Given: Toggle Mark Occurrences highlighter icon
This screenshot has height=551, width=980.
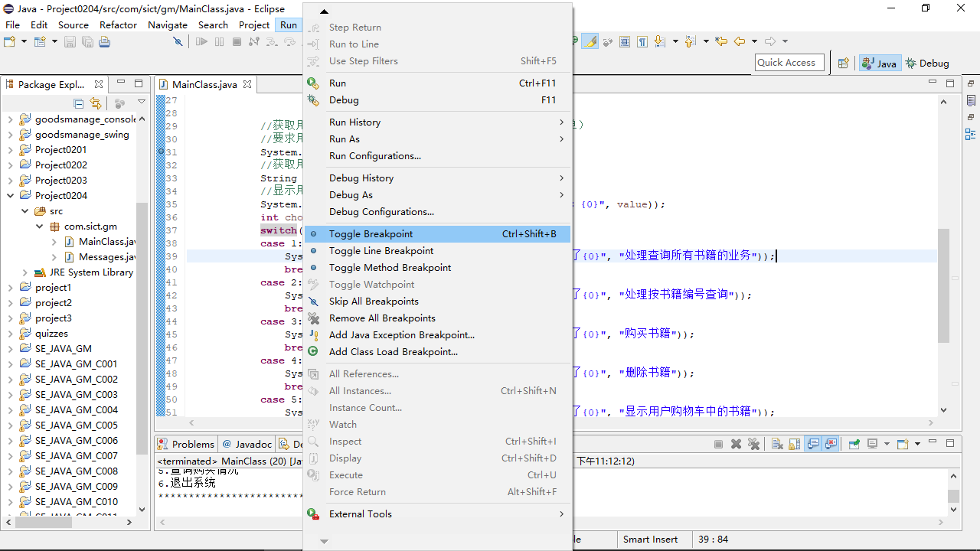Looking at the screenshot, I should (590, 41).
